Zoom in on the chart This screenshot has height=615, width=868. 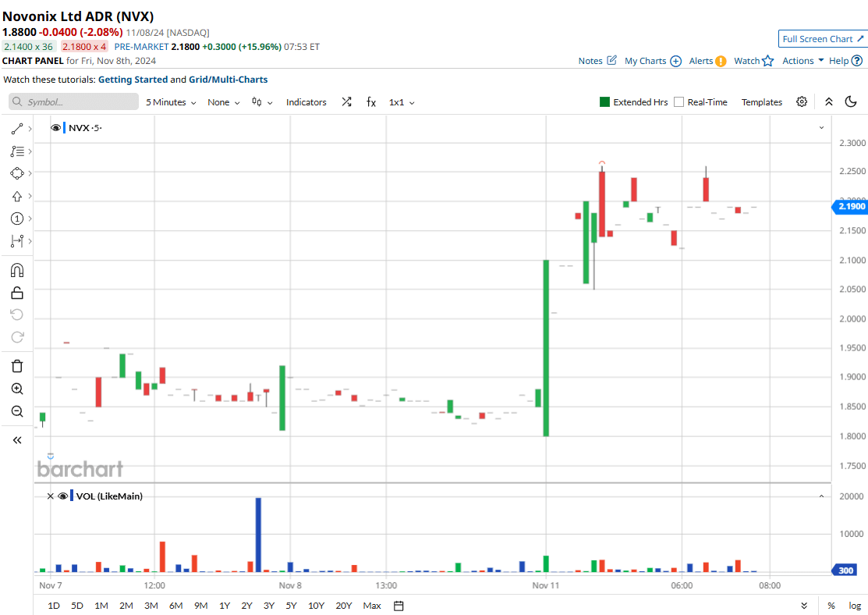tap(17, 389)
